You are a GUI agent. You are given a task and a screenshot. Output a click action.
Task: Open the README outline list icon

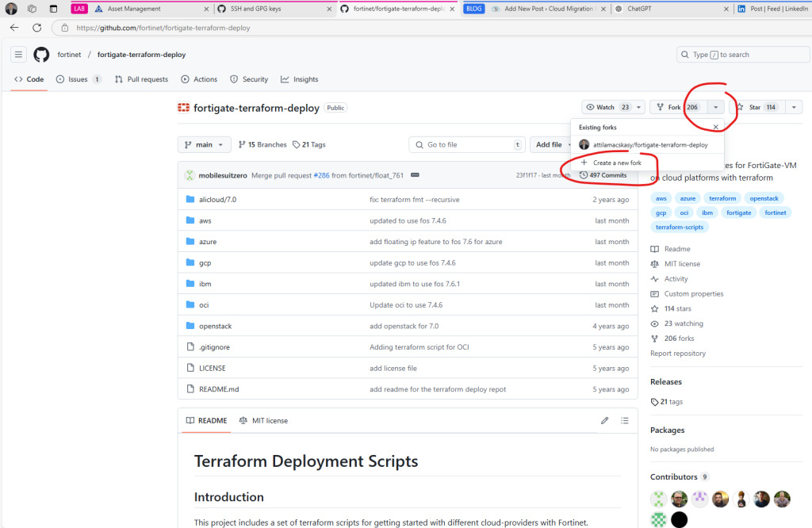[x=625, y=420]
